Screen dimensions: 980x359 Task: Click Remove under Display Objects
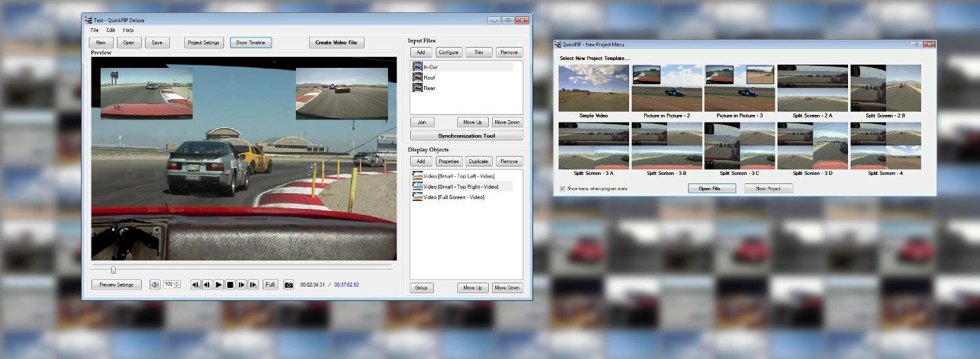pyautogui.click(x=510, y=161)
